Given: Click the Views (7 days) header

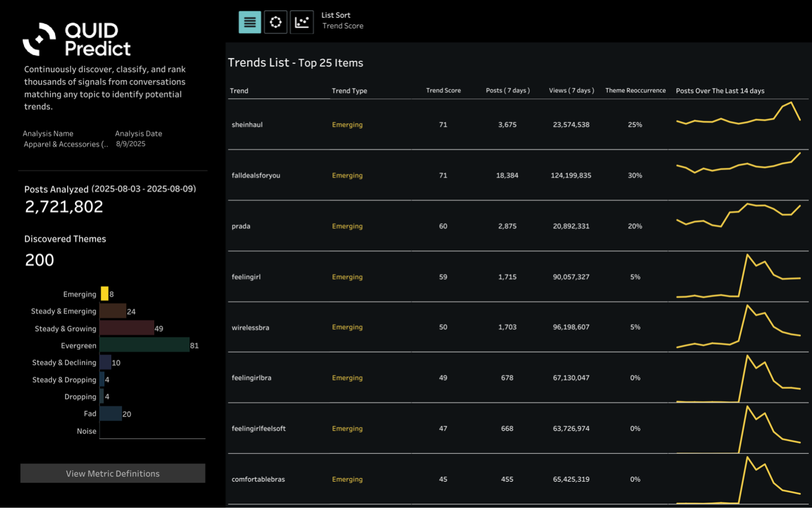Looking at the screenshot, I should tap(571, 90).
